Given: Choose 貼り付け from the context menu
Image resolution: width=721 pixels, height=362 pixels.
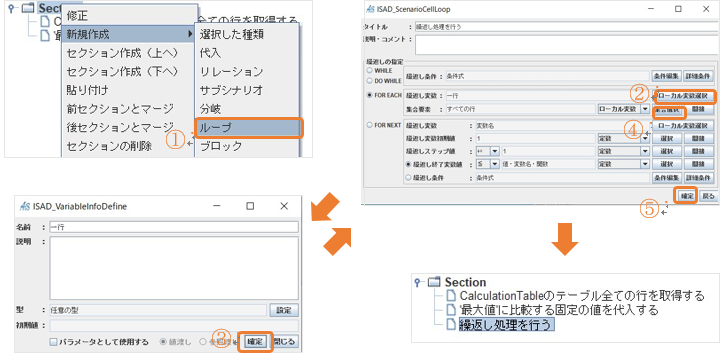Looking at the screenshot, I should 128,90.
